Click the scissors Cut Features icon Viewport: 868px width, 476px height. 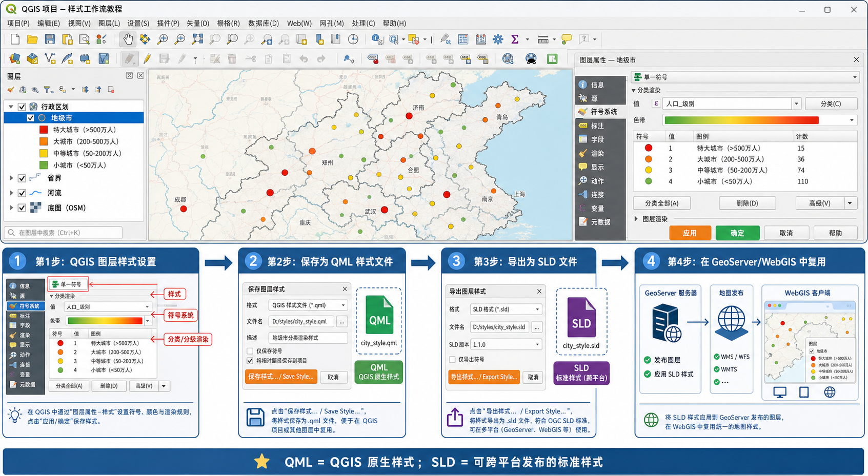pos(251,59)
